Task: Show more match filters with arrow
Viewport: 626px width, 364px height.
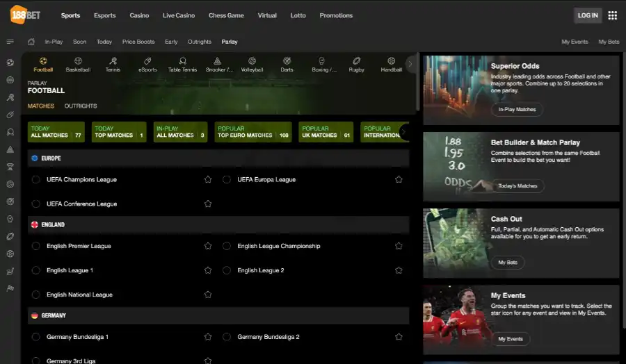Action: (x=404, y=132)
